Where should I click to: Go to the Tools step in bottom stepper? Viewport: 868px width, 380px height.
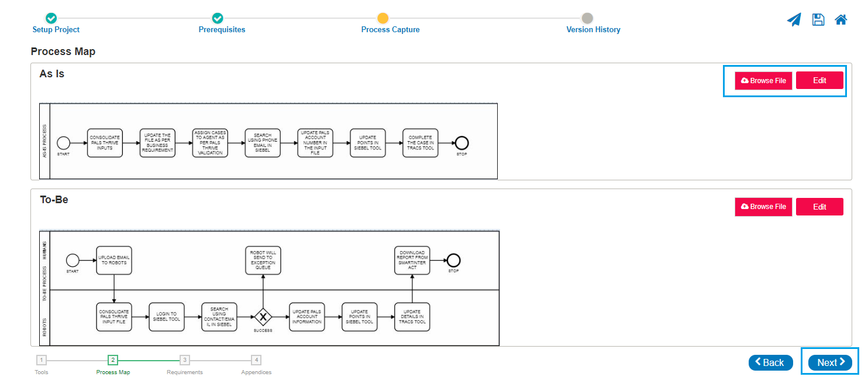click(x=41, y=372)
